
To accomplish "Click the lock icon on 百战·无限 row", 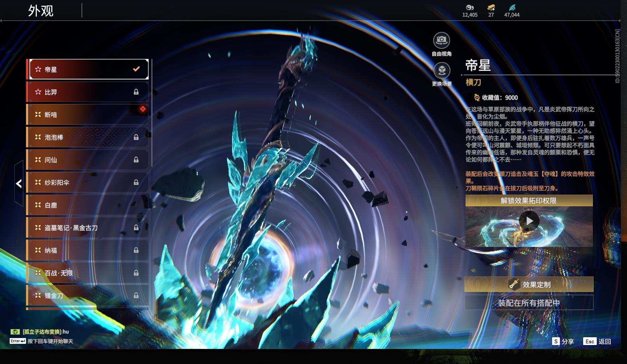I will [136, 273].
